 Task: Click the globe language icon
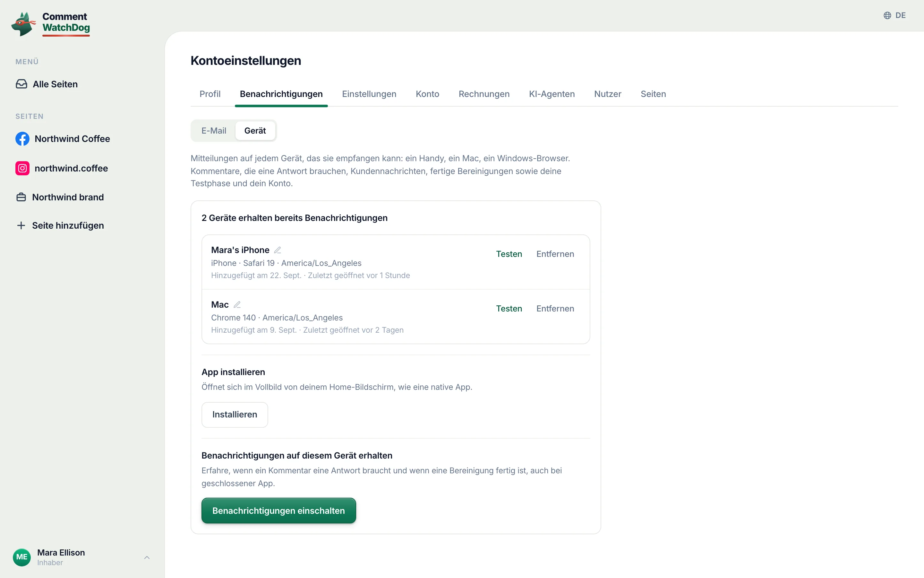[887, 15]
